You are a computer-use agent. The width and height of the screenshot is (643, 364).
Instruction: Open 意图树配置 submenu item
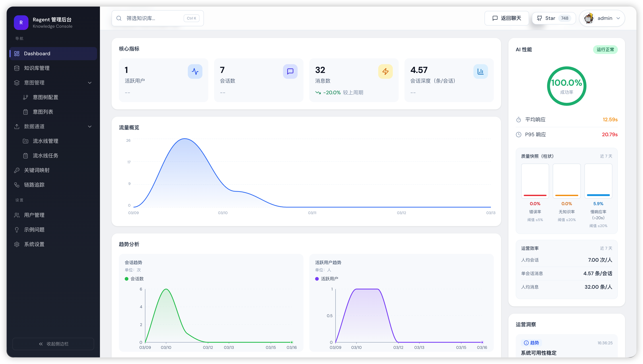click(46, 97)
